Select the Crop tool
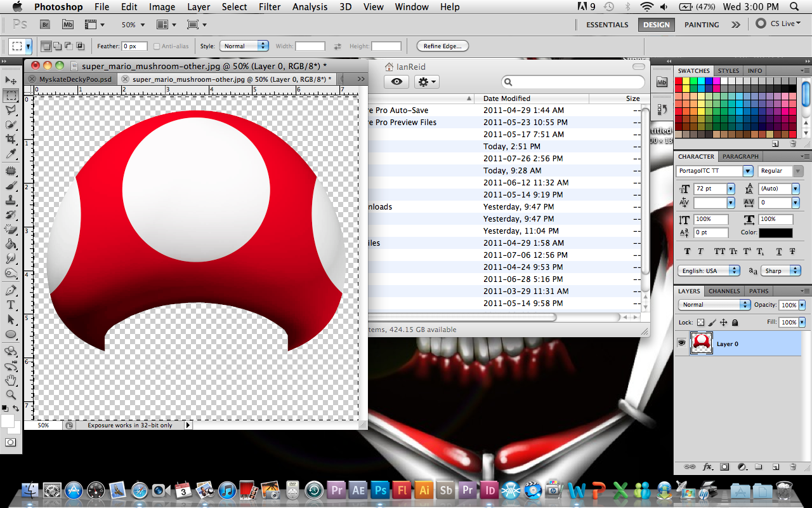 coord(11,139)
